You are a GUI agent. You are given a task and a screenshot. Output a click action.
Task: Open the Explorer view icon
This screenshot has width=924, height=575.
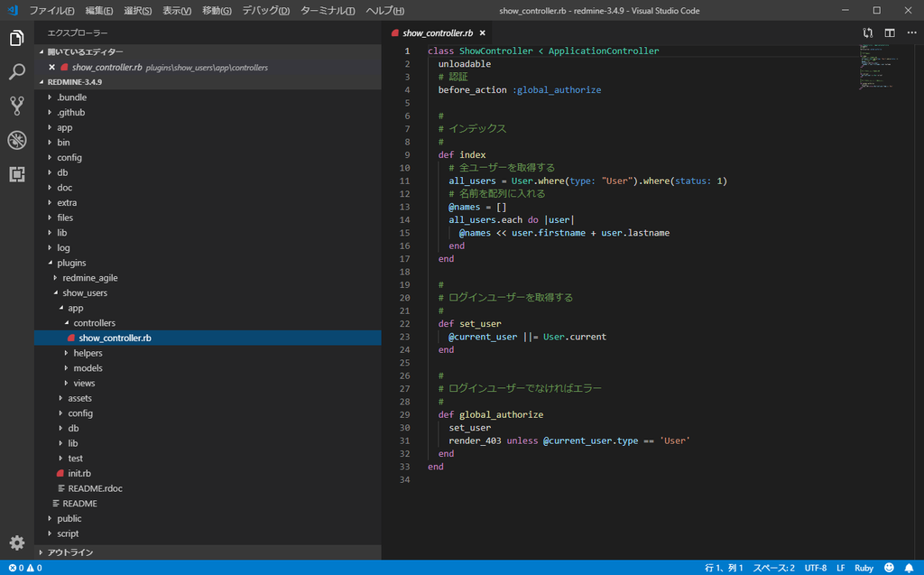(x=16, y=38)
